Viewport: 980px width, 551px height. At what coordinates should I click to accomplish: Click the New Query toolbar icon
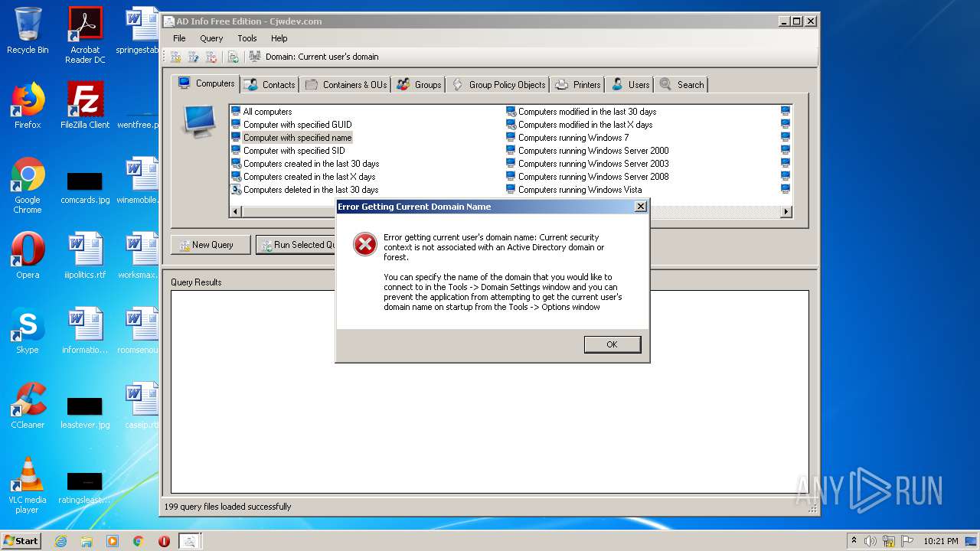click(176, 57)
